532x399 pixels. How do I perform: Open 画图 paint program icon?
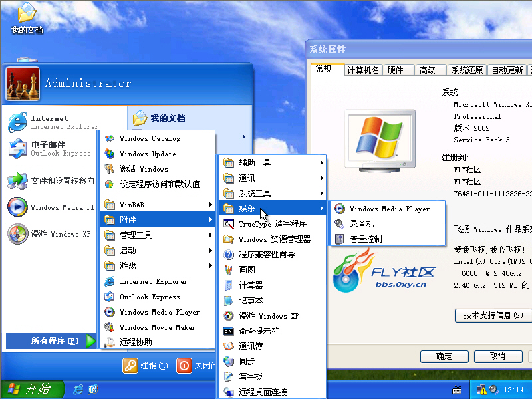point(229,270)
